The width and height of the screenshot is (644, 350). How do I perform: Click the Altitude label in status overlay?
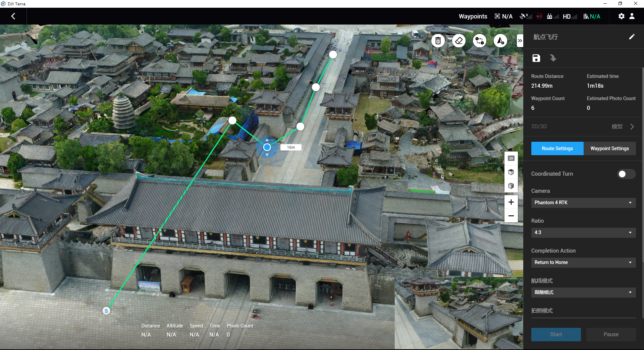click(x=175, y=326)
